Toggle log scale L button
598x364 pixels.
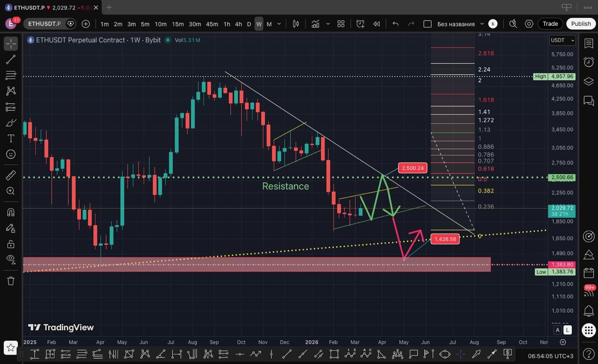click(x=568, y=330)
